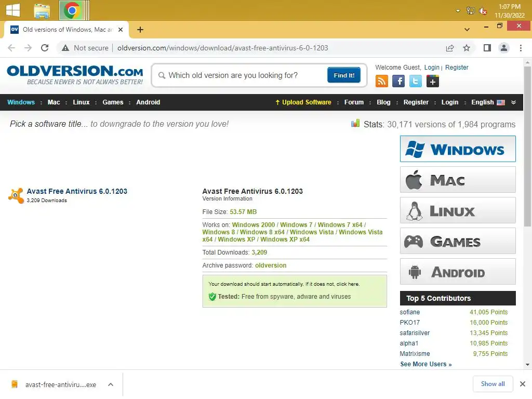Open the network icon in system tray
Viewport: 532px width, 399px height.
pyautogui.click(x=470, y=11)
